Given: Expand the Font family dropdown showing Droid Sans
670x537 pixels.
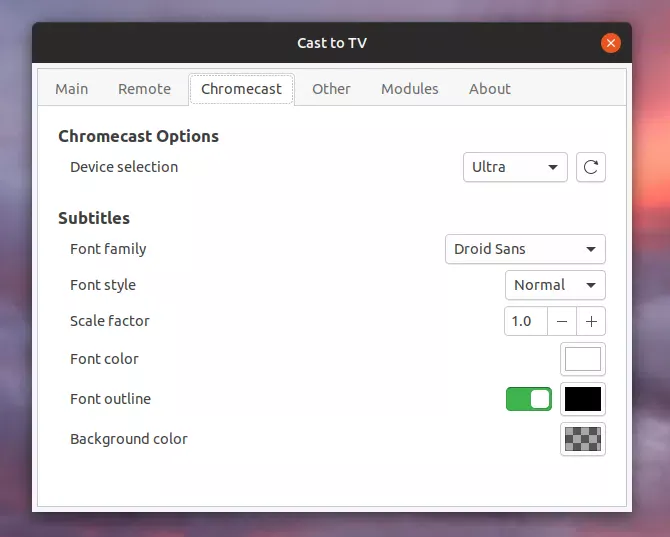Looking at the screenshot, I should [525, 249].
